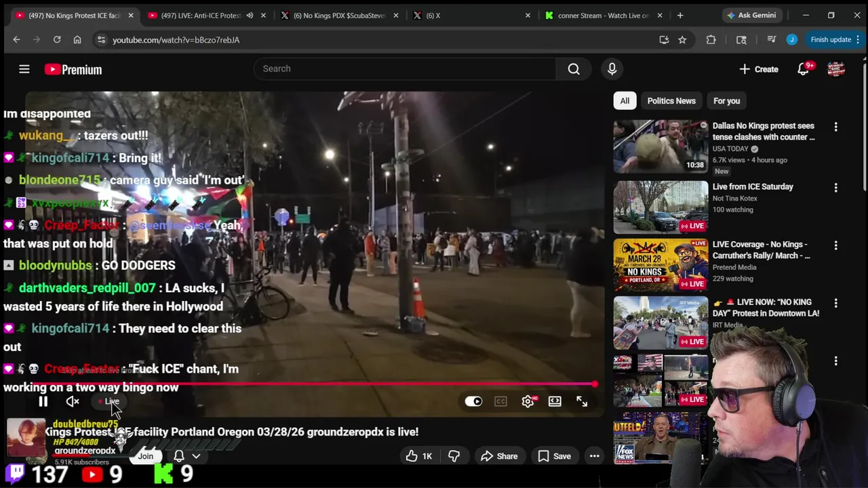Click Ask Gemini button
Image resolution: width=868 pixels, height=488 pixels.
pyautogui.click(x=751, y=15)
